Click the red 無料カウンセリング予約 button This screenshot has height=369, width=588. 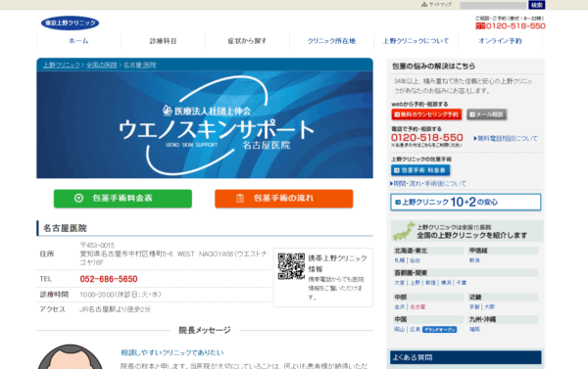pyautogui.click(x=426, y=115)
